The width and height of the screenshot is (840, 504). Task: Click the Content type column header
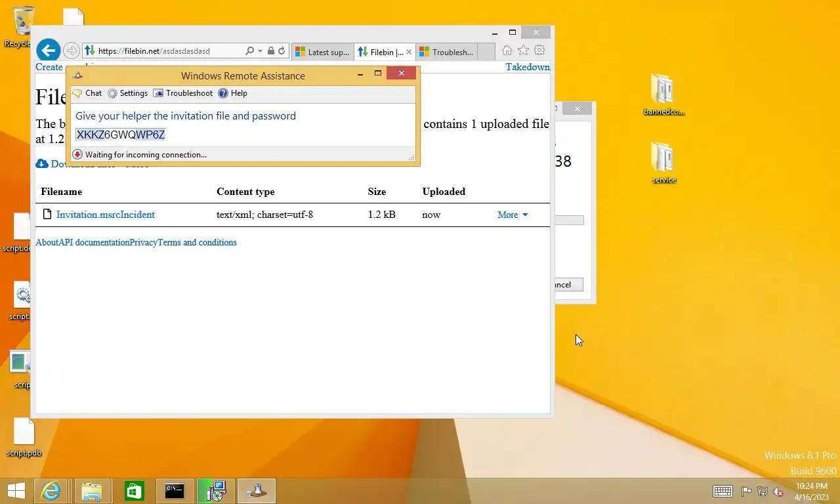(x=245, y=192)
